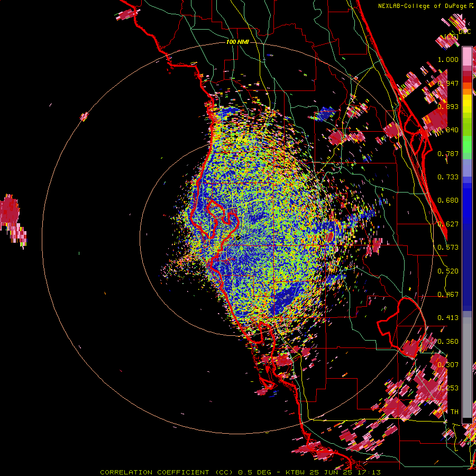Click the 0.947 scale value
This screenshot has width=476, height=476.
point(448,83)
